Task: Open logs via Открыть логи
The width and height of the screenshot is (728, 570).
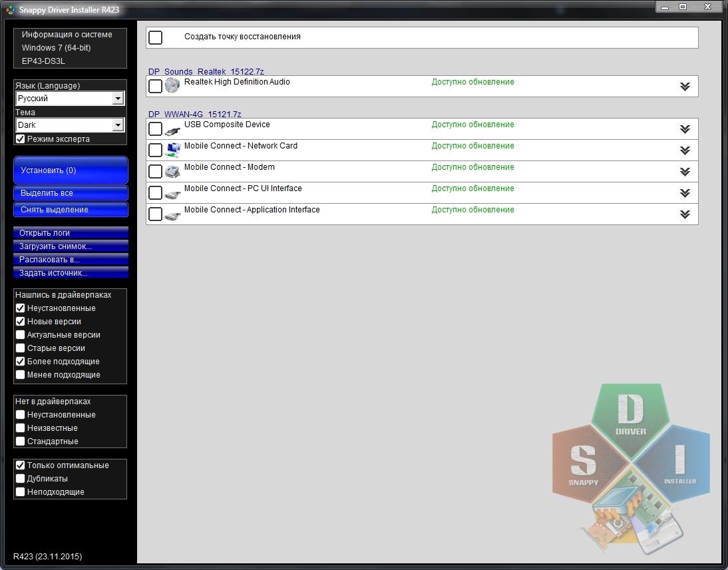Action: pyautogui.click(x=71, y=233)
